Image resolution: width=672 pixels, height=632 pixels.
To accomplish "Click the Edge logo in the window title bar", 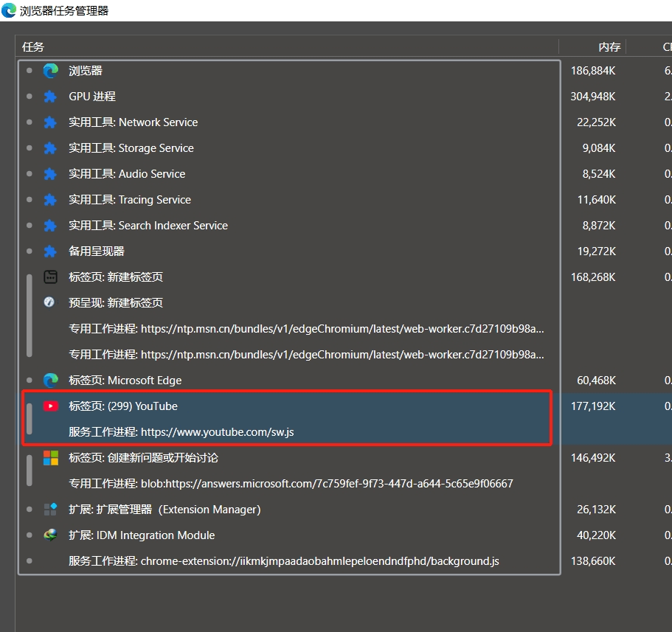I will point(9,10).
